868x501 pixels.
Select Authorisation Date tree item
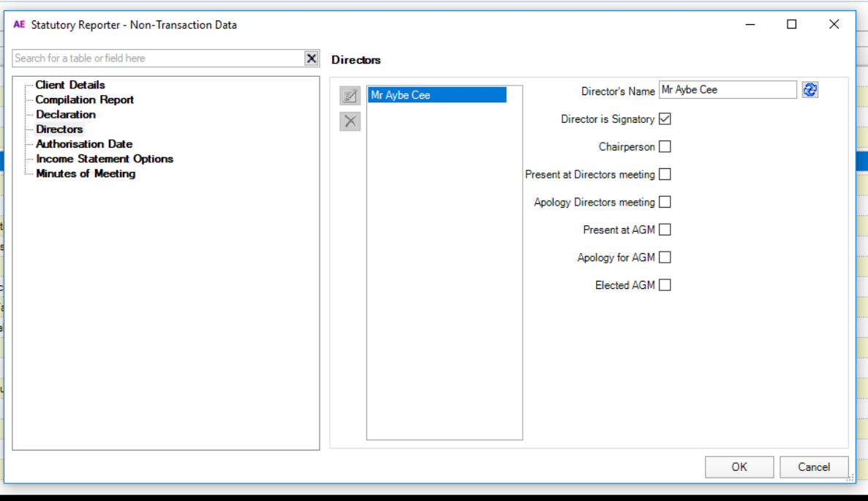pos(84,144)
